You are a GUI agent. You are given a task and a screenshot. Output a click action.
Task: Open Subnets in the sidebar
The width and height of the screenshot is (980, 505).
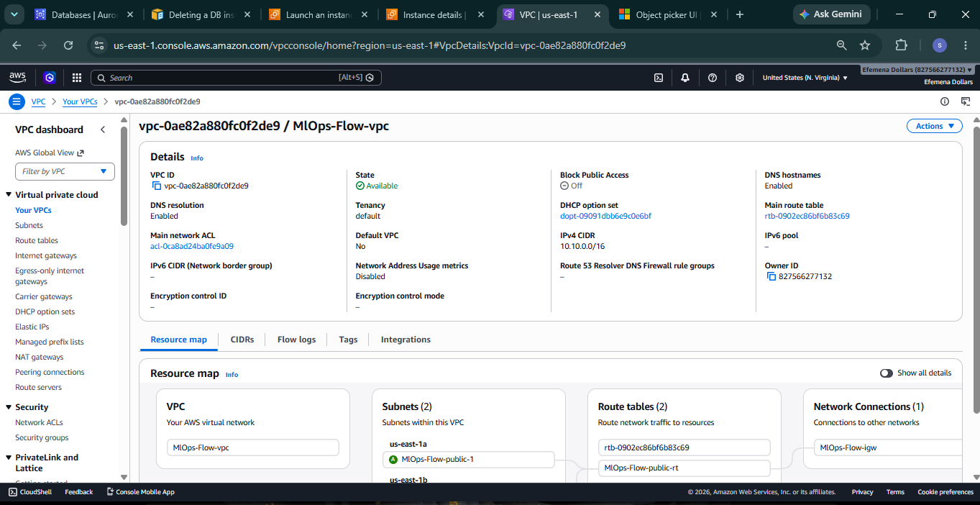29,225
